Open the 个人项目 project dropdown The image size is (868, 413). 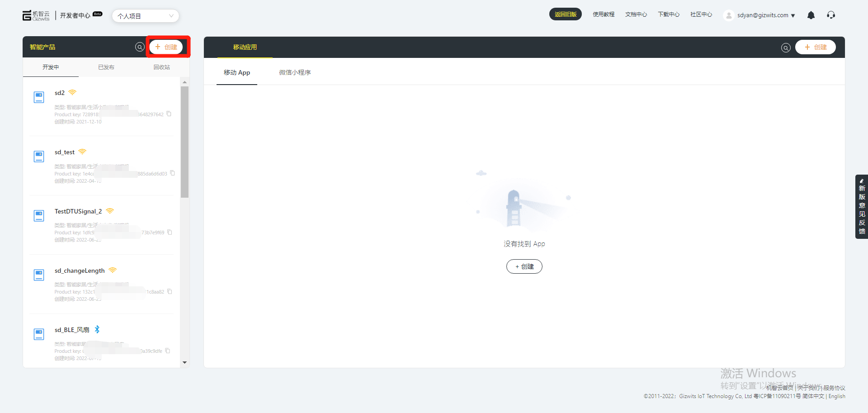(x=145, y=16)
